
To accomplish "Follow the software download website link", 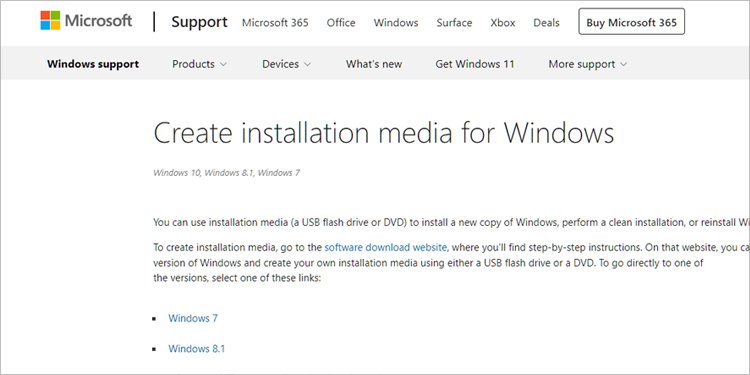I will click(386, 247).
